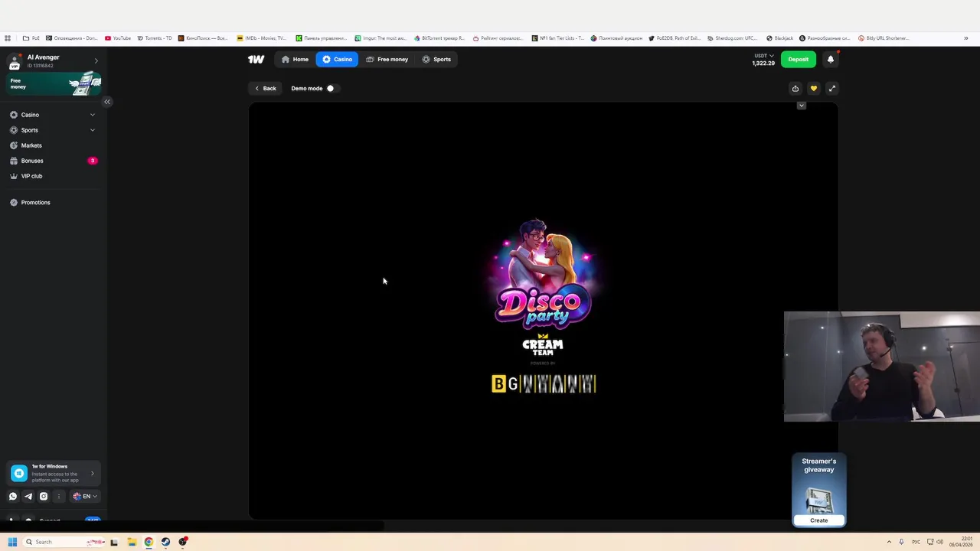Open the EN language dropdown
The height and width of the screenshot is (551, 980).
click(85, 496)
